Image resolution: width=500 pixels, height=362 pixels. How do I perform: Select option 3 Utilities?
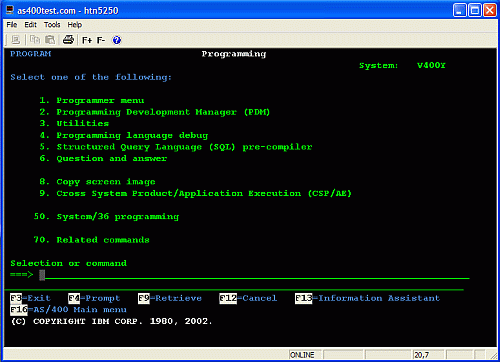[74, 123]
